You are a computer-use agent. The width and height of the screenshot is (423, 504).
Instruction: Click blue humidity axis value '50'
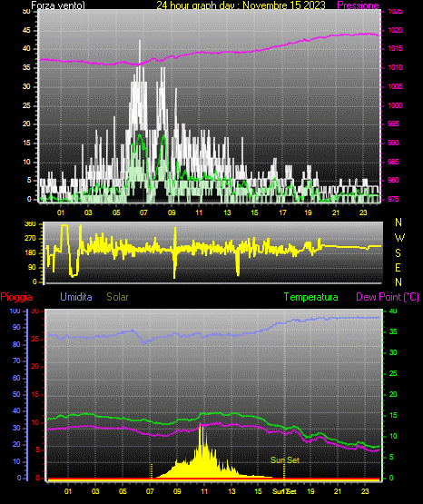coord(16,394)
